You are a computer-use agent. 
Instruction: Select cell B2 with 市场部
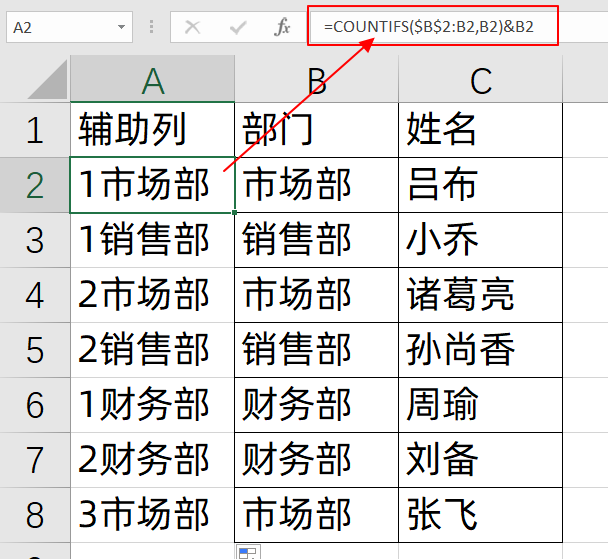point(316,185)
